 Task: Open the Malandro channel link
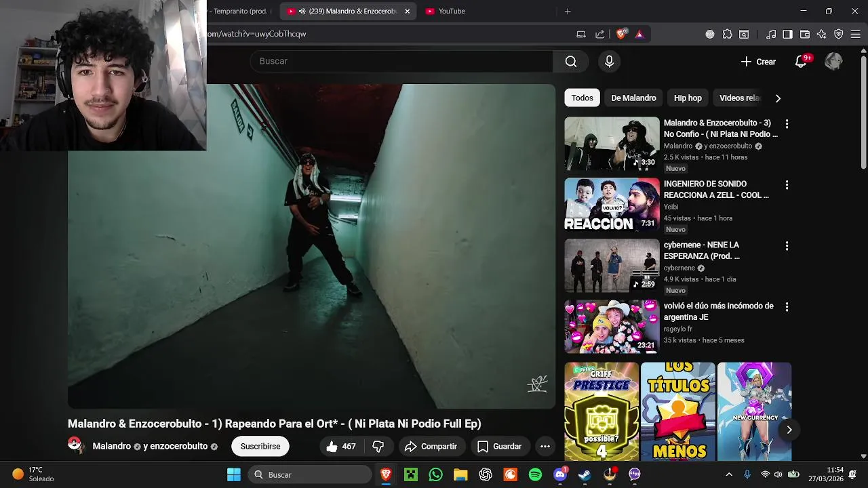pyautogui.click(x=111, y=446)
